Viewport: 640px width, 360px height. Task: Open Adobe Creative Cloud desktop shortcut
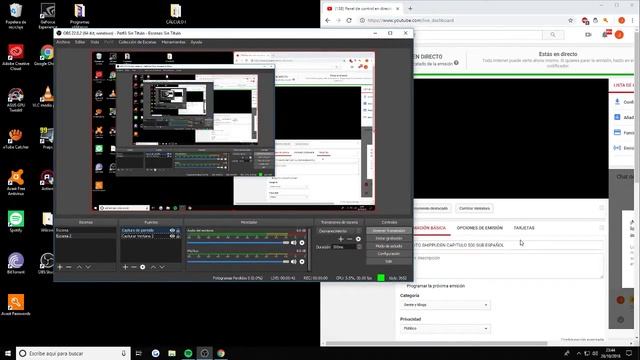click(16, 57)
